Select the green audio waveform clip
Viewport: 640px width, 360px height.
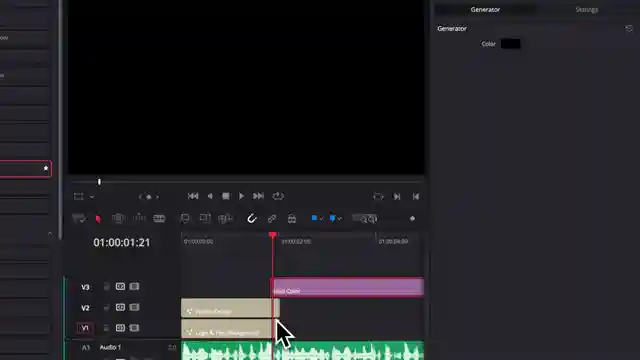tap(302, 351)
